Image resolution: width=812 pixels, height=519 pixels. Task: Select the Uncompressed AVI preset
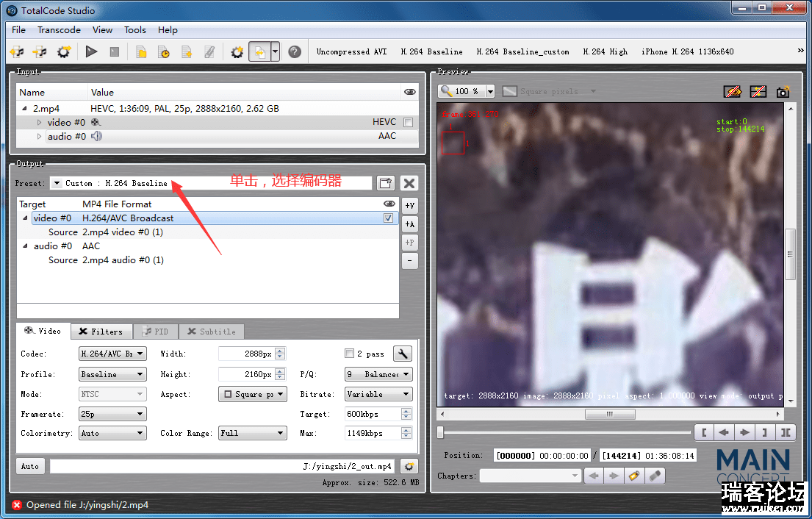click(x=352, y=51)
